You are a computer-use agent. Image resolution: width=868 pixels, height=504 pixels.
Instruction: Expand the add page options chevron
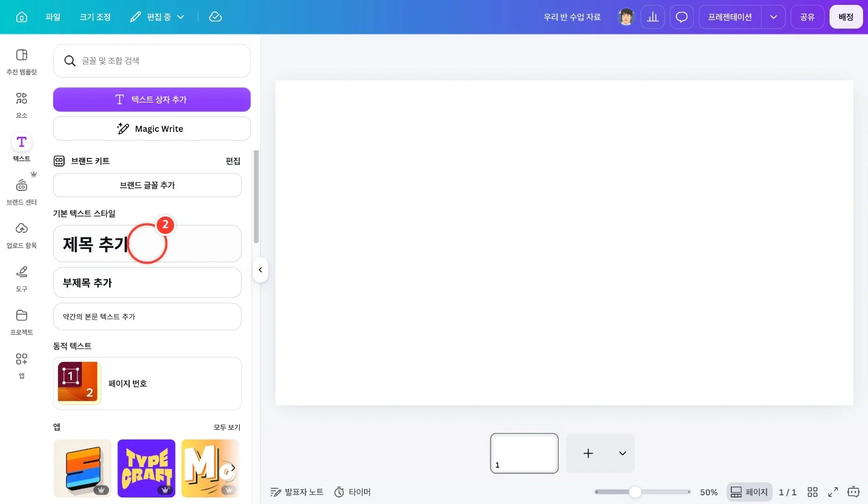click(622, 454)
